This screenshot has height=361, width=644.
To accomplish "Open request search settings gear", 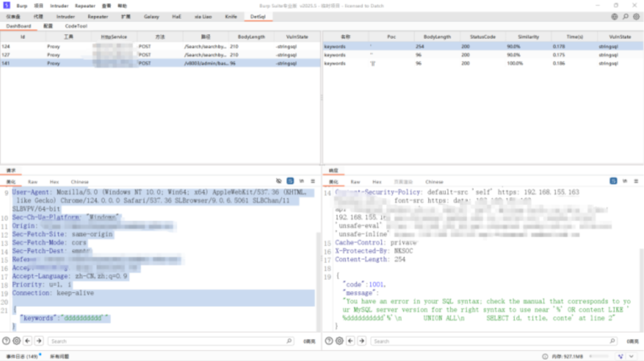I will coord(17,341).
